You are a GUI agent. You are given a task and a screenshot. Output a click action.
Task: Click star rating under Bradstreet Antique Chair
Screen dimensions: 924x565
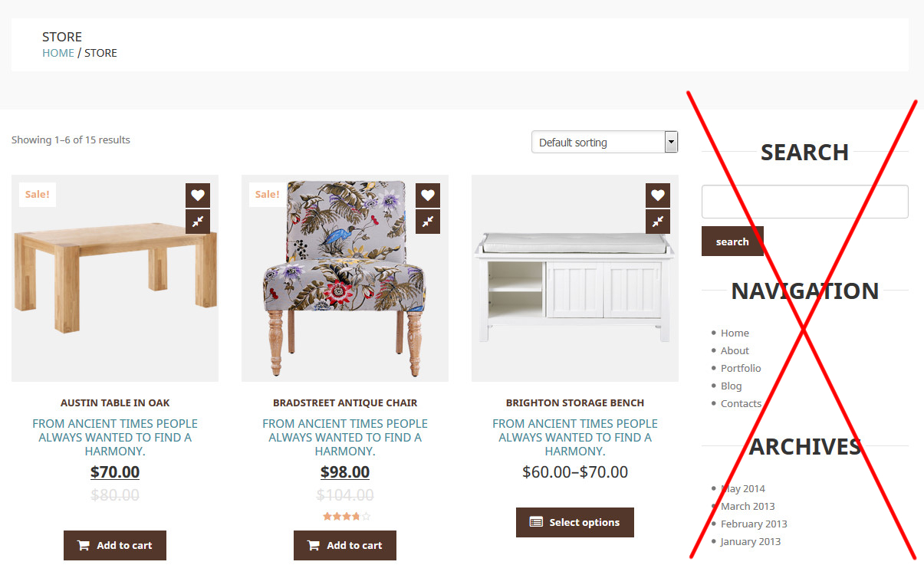tap(347, 517)
